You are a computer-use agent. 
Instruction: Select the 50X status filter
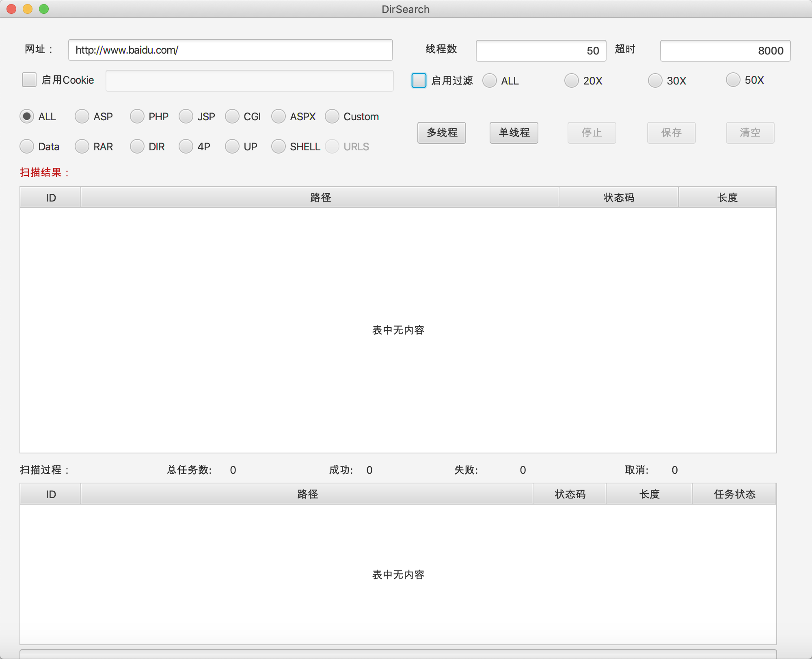(x=733, y=80)
